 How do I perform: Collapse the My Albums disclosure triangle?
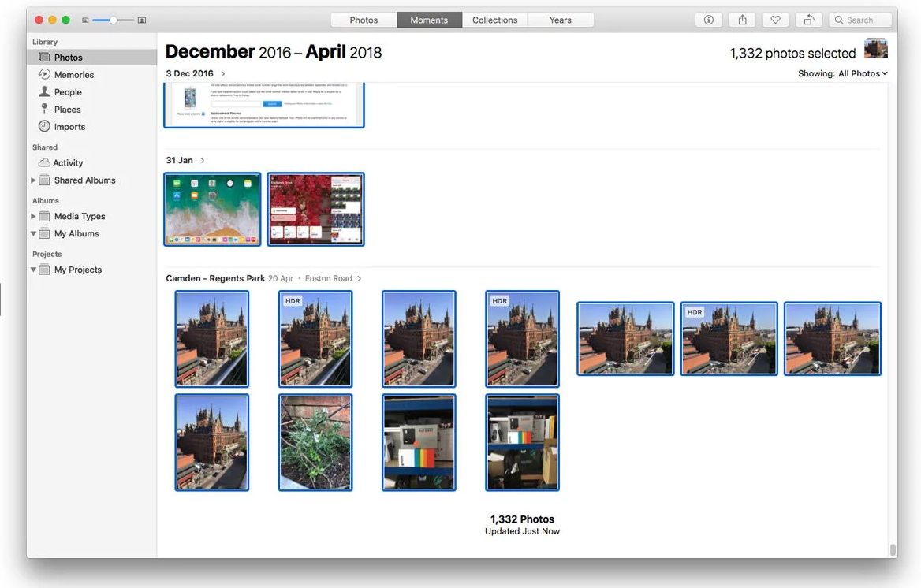[x=33, y=234]
